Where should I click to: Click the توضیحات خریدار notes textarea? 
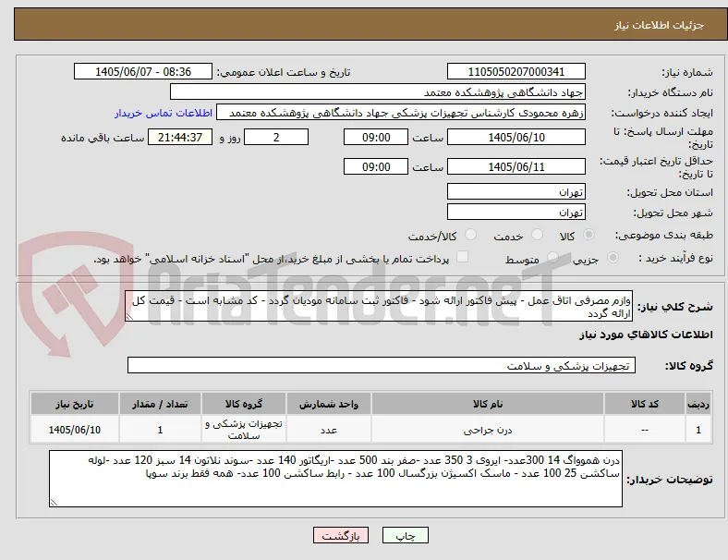pos(335,479)
